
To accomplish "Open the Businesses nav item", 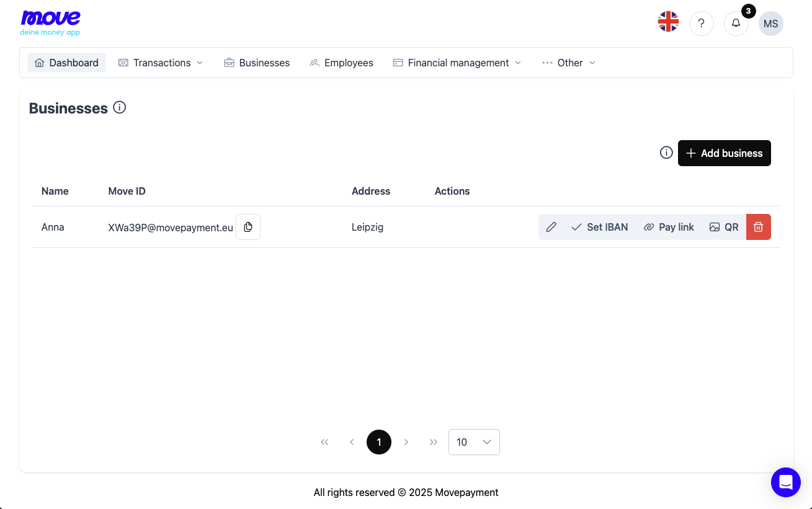I will click(257, 63).
